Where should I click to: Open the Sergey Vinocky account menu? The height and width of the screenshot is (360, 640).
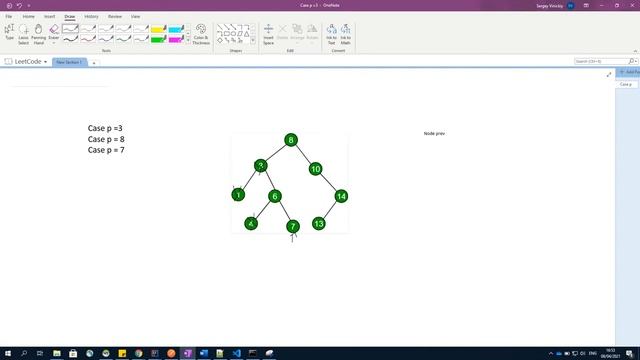point(555,6)
